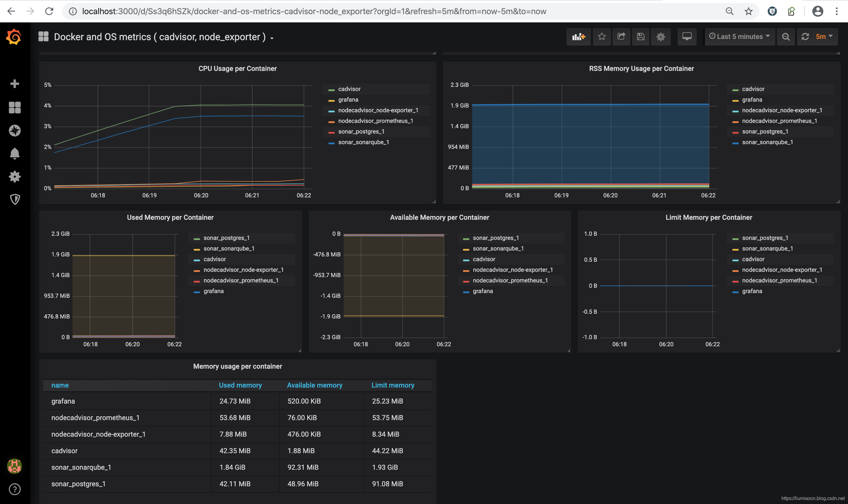The image size is (848, 504).
Task: Toggle grafana in Limit Memory legend
Action: (x=752, y=291)
